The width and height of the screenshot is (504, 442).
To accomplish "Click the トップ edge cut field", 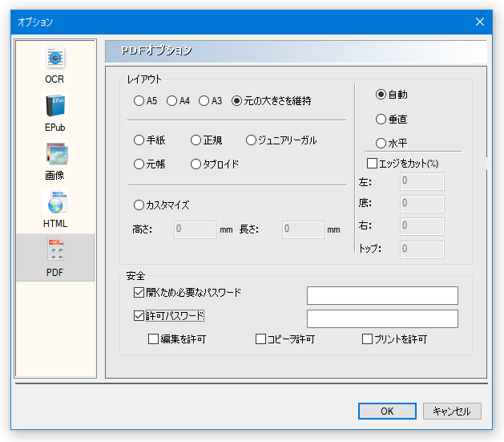I will click(422, 249).
